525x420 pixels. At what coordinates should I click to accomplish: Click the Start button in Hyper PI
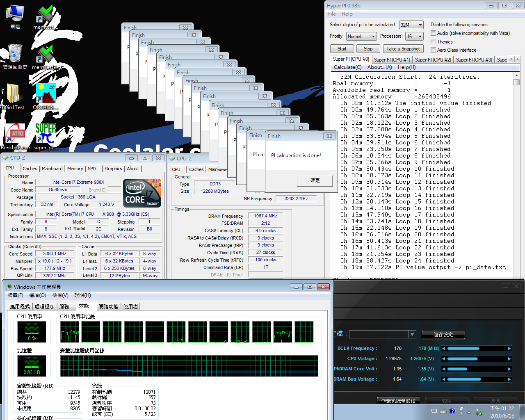(x=342, y=48)
